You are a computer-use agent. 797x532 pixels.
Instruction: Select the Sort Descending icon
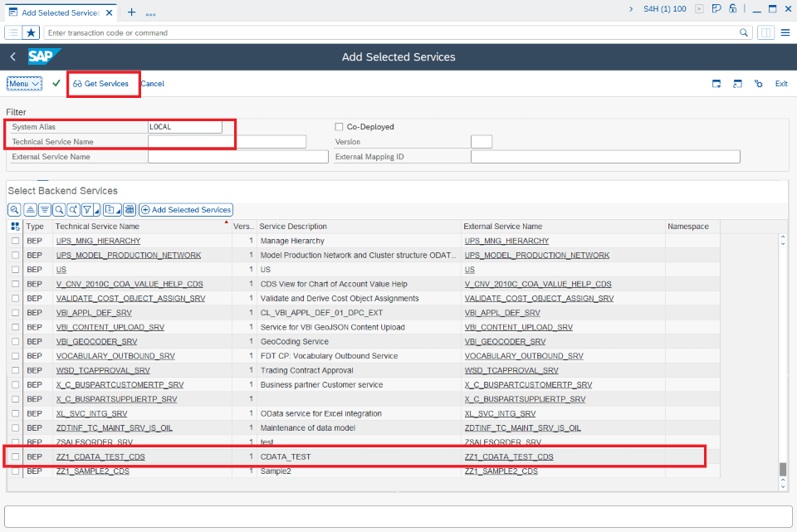coord(44,209)
